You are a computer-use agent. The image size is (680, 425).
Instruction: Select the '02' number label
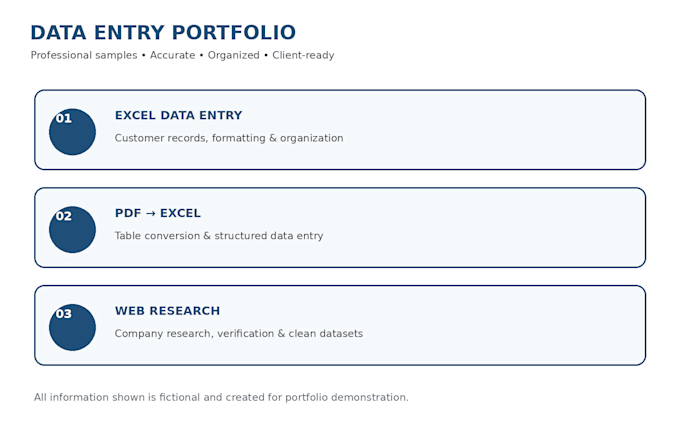click(x=64, y=216)
